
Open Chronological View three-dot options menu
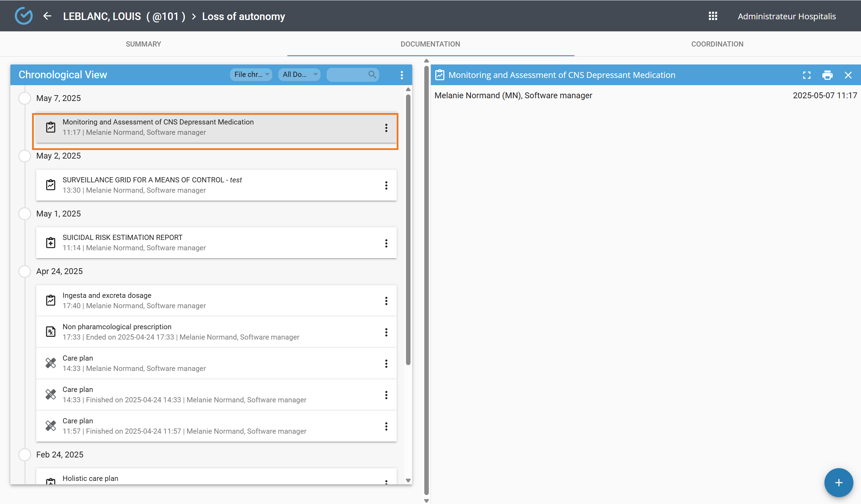point(402,75)
